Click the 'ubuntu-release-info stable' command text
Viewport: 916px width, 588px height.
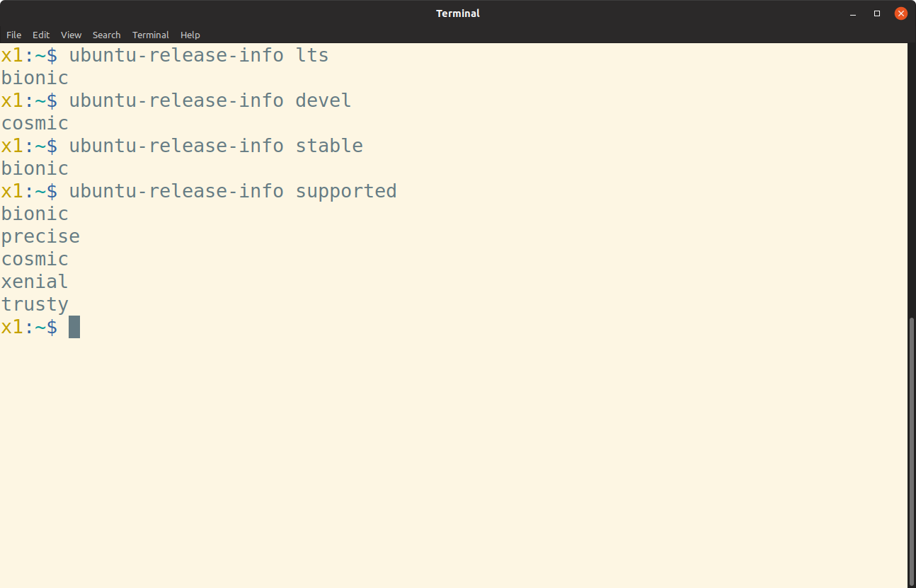216,146
